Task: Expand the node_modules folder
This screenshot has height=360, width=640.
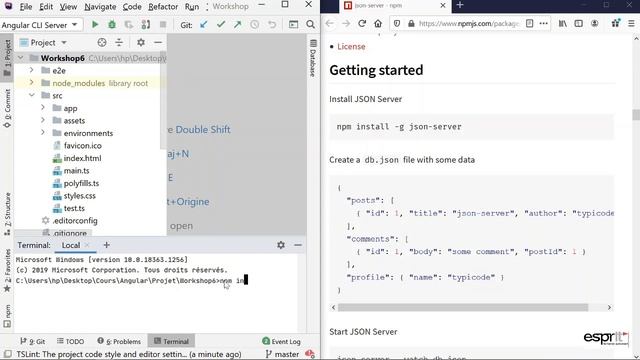Action: pos(31,83)
